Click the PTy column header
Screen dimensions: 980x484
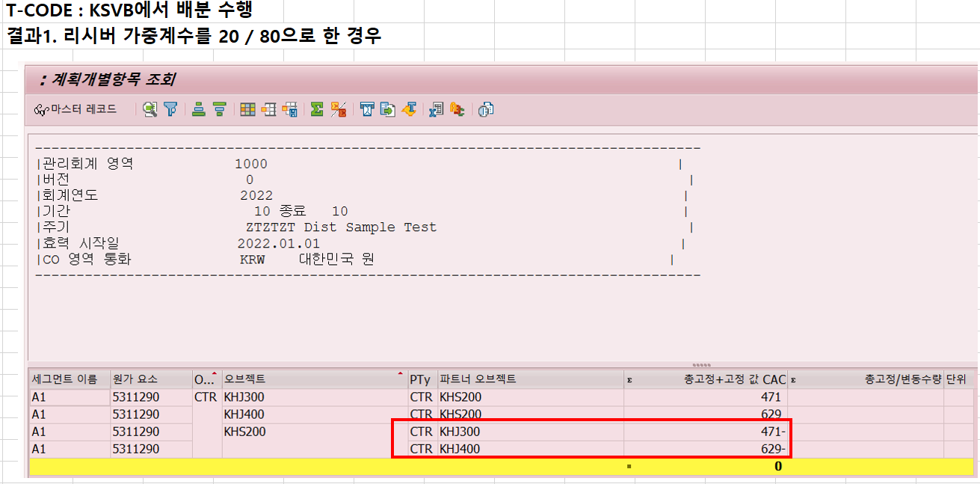tap(422, 379)
